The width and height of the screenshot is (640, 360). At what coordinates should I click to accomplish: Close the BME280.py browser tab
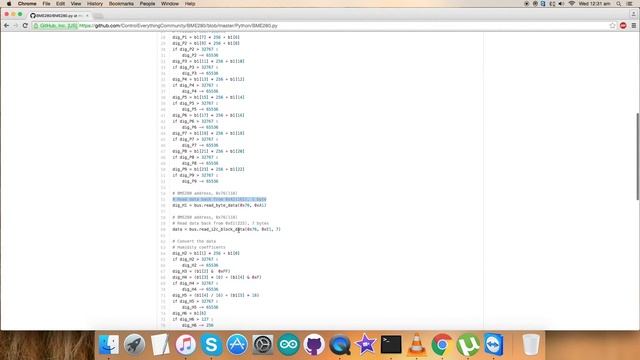[x=87, y=16]
